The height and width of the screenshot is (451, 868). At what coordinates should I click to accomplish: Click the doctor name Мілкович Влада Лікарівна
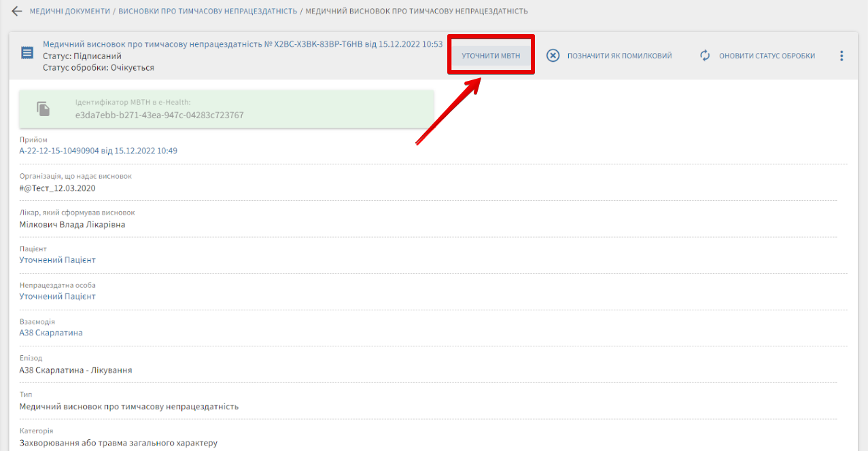72,224
